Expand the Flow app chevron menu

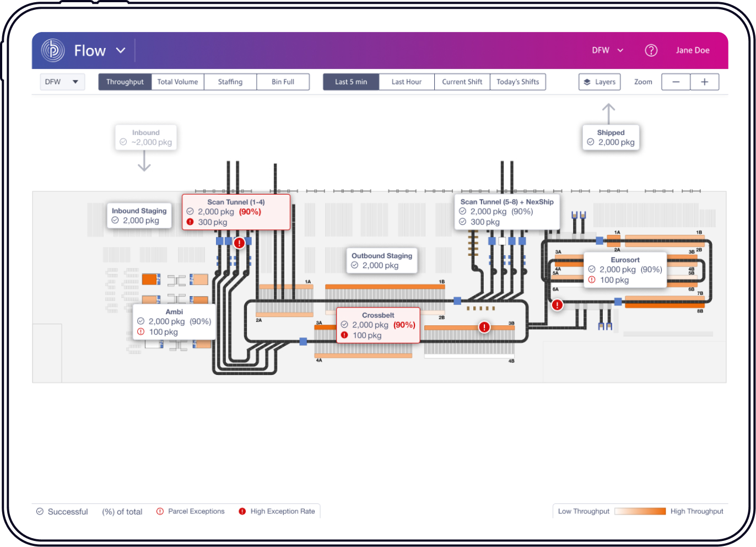[121, 51]
